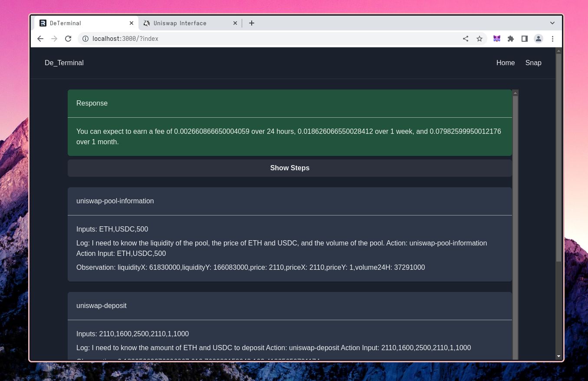Click the uniswap-deposit step header
This screenshot has height=381, width=588.
[290, 306]
